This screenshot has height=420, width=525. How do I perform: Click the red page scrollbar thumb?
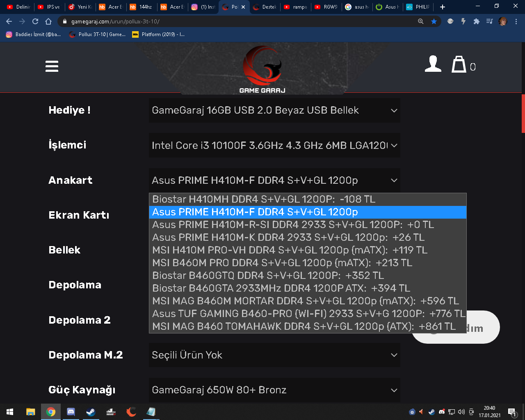(x=523, y=114)
